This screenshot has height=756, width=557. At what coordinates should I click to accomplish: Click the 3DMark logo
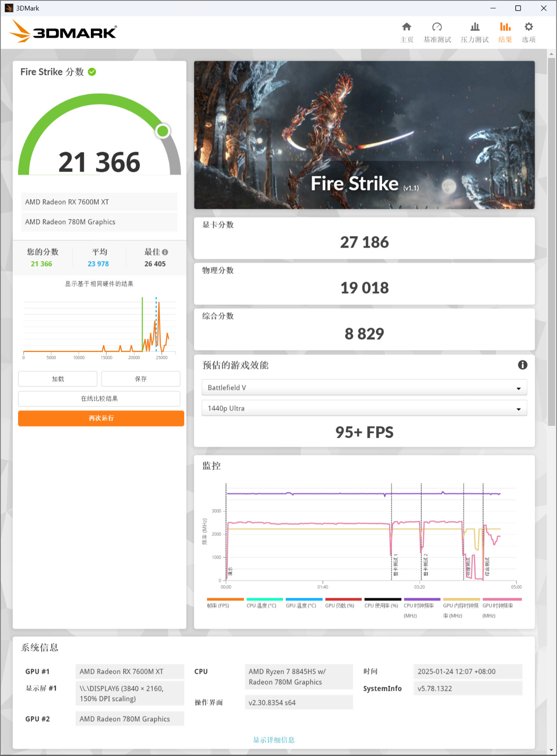[x=63, y=32]
